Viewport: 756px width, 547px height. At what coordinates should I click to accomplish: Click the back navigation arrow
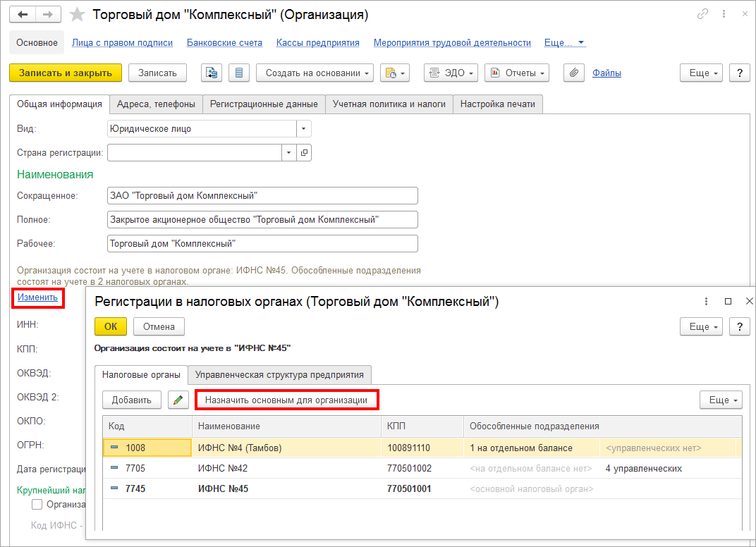(x=23, y=14)
